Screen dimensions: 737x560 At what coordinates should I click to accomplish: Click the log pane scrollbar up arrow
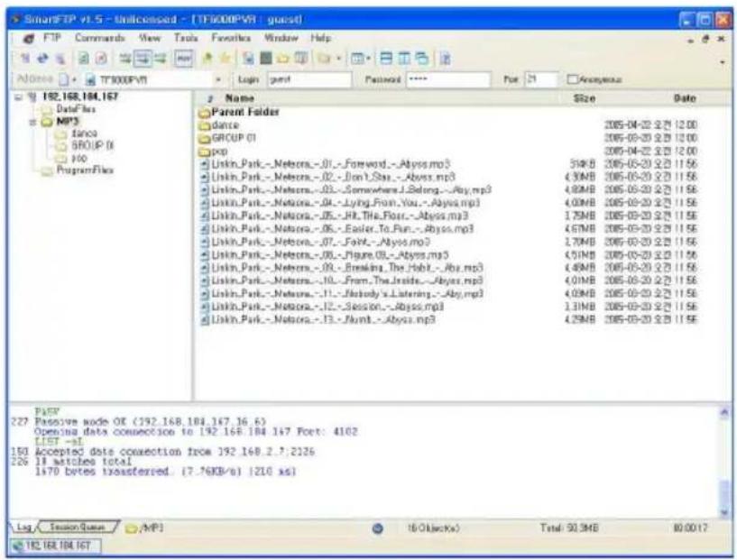tap(724, 412)
